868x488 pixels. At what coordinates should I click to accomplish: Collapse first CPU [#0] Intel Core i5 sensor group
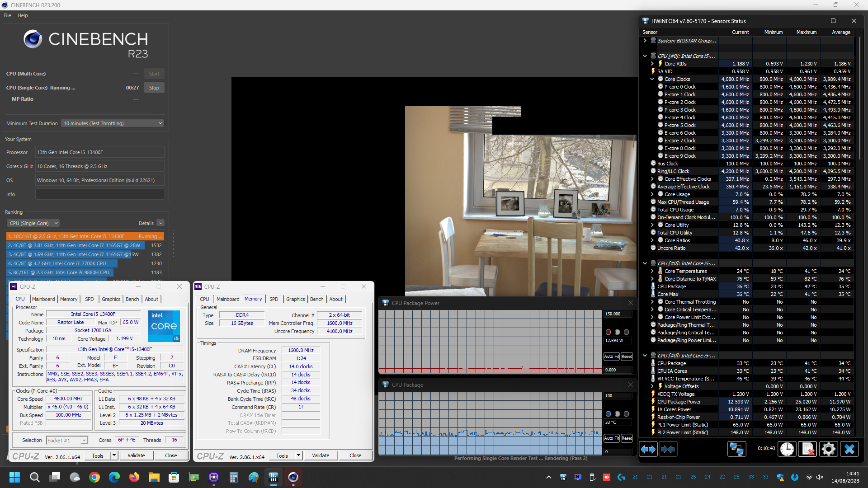coord(645,56)
